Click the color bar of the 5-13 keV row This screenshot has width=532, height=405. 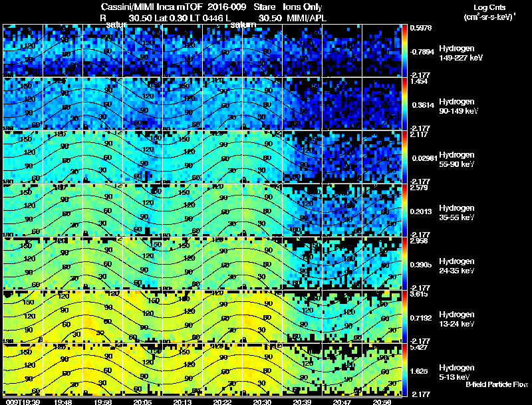[x=404, y=370]
